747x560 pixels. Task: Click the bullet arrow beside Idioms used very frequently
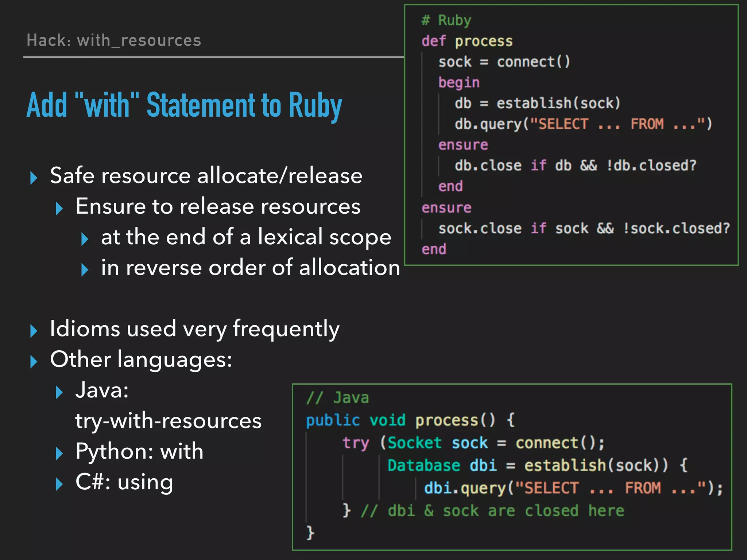coord(34,331)
